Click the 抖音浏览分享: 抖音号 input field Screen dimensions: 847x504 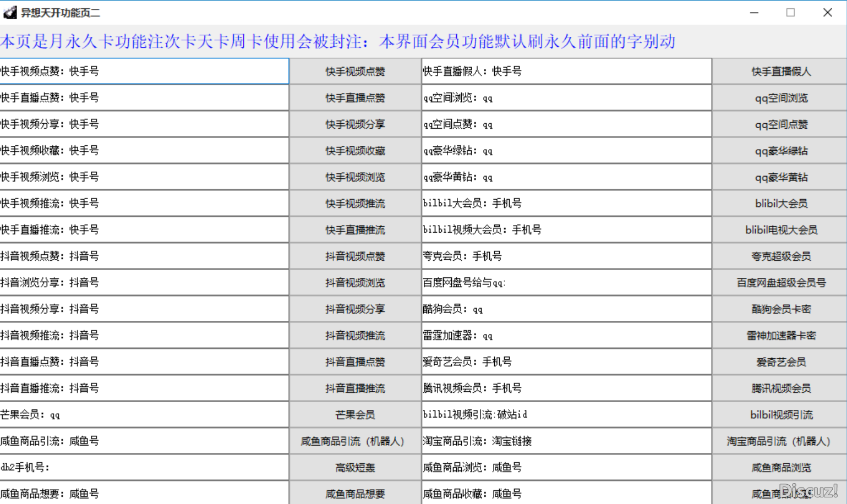[144, 283]
